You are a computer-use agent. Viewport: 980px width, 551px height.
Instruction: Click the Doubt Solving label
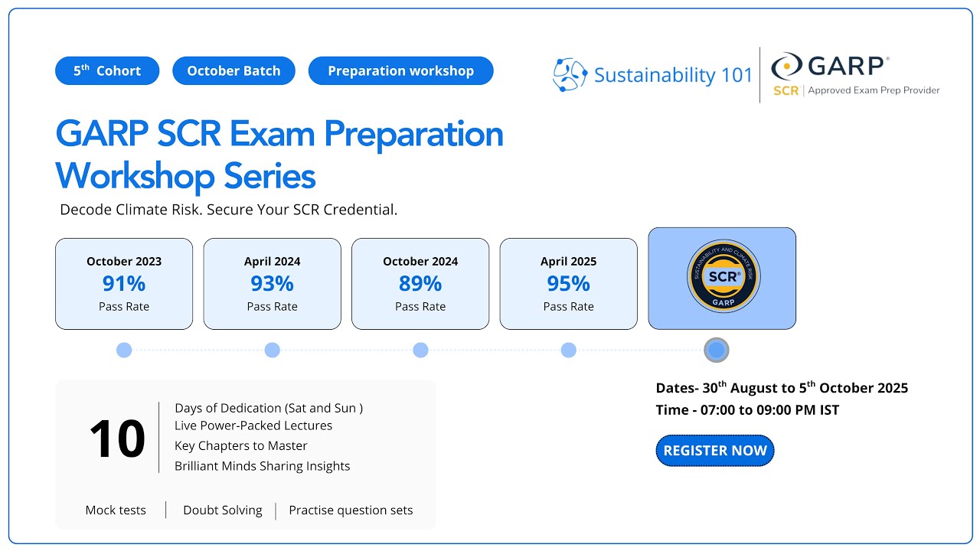pos(223,510)
